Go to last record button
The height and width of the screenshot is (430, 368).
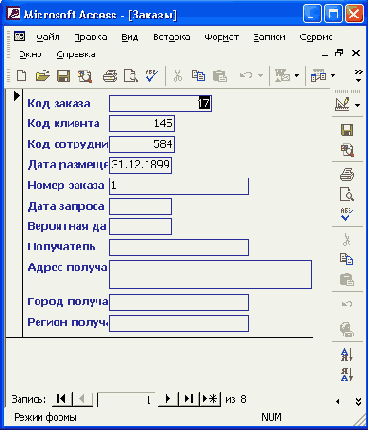tap(189, 399)
